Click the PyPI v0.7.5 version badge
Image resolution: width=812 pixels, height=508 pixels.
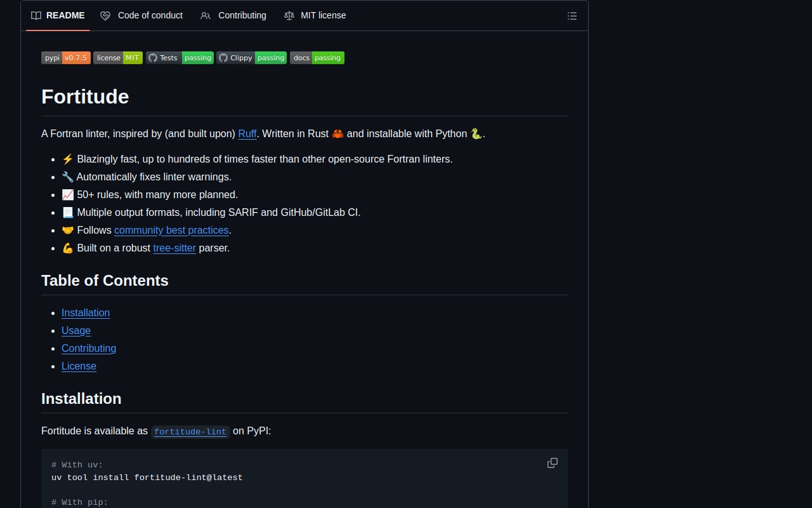[x=66, y=58]
